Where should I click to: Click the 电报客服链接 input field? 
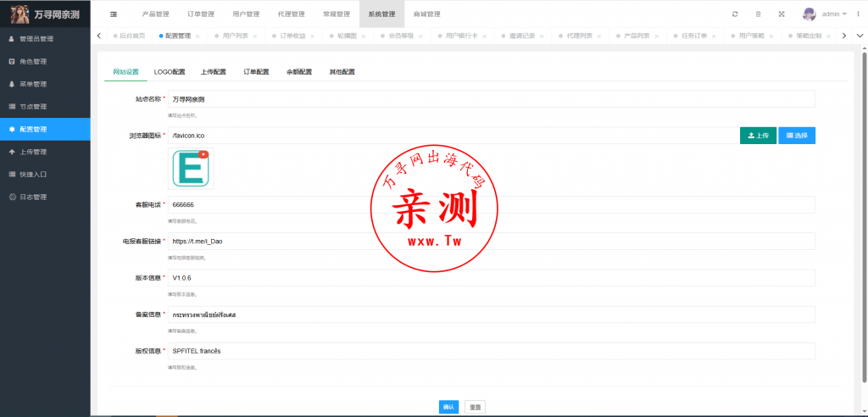coord(492,241)
